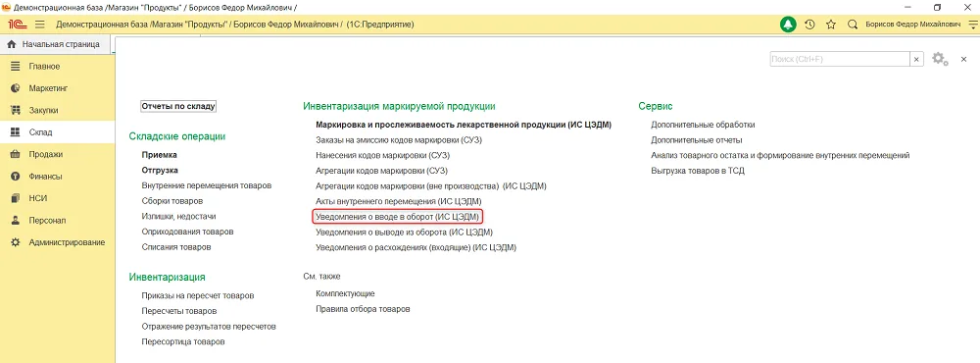
Task: Click the НСИ folders icon
Action: pos(16,198)
